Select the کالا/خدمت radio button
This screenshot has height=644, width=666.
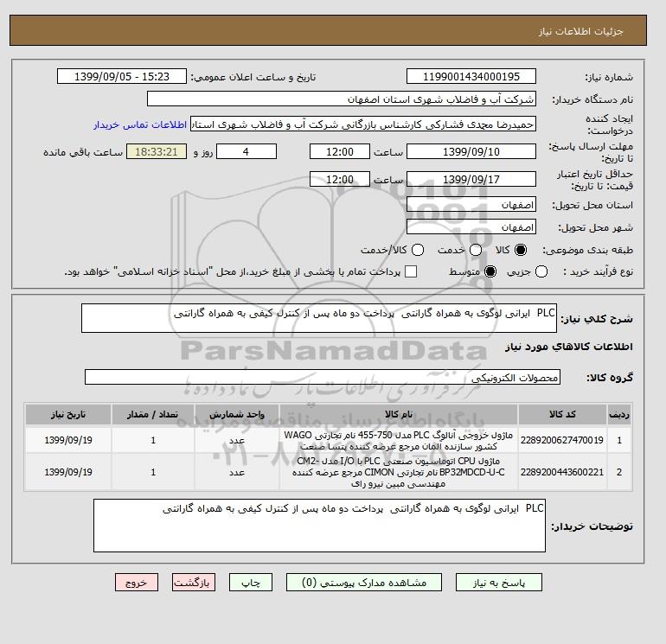tap(418, 250)
